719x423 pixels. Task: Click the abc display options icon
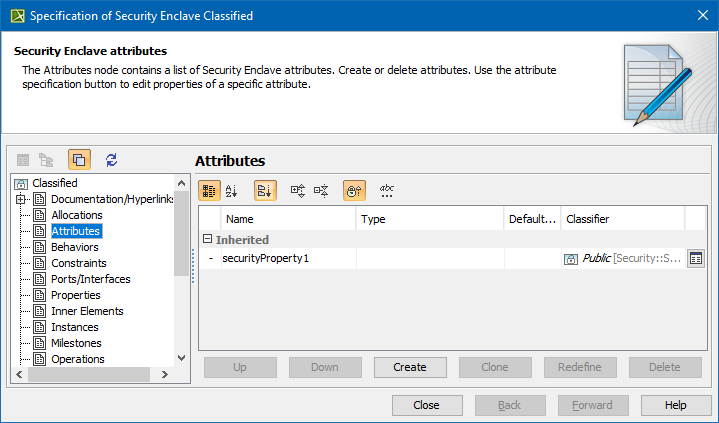(387, 189)
